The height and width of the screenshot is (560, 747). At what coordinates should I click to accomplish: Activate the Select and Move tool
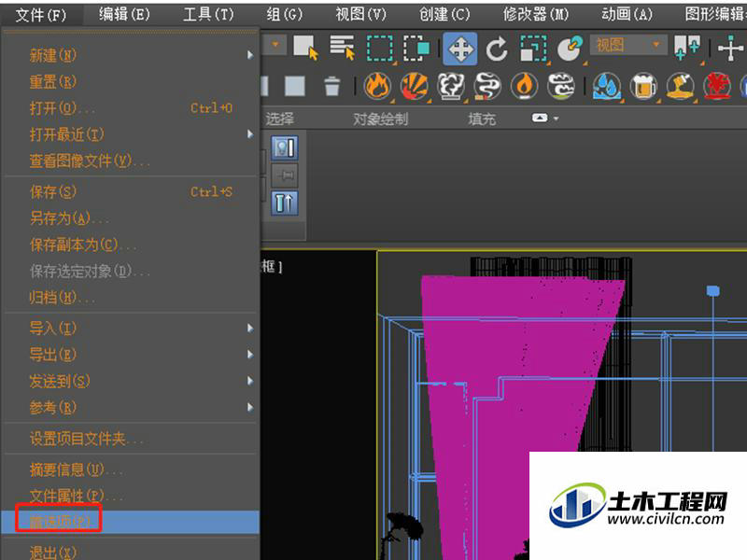(459, 49)
